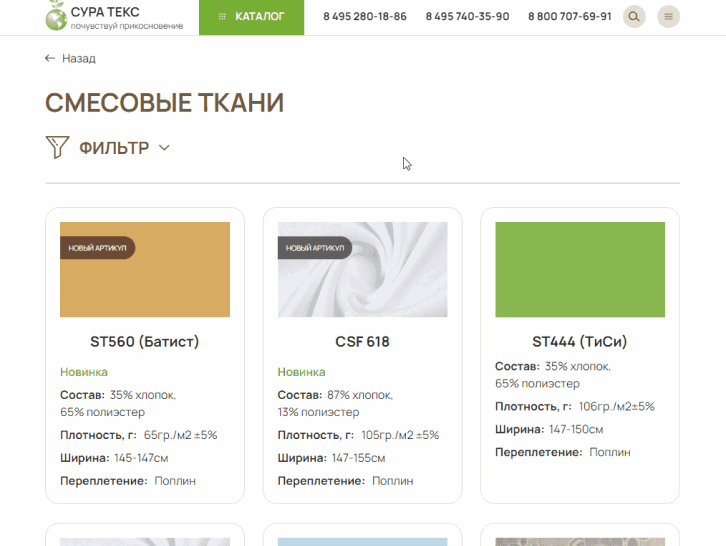Click width 145-147см value
Viewport: 726px width, 546px height.
pos(141,458)
